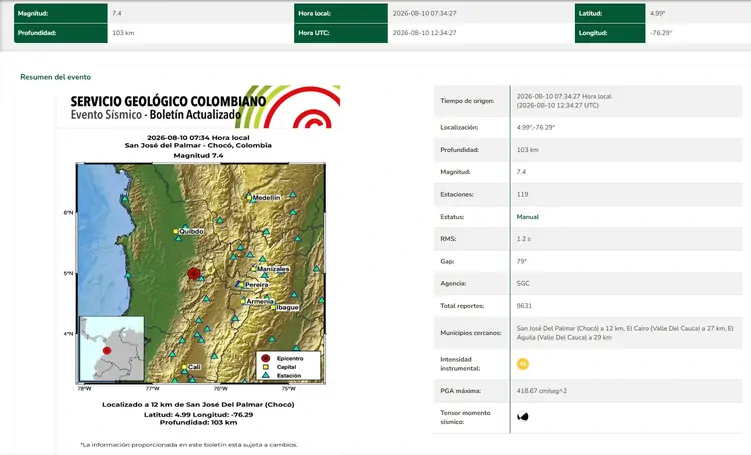Screen dimensions: 751x455
Task: Click the Municipios cercanos description text
Action: click(x=625, y=333)
